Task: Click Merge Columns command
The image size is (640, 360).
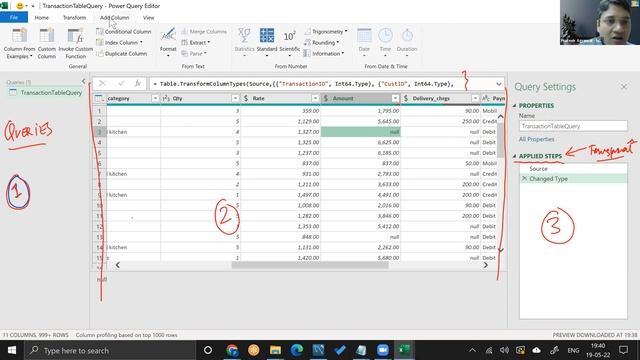Action: pyautogui.click(x=204, y=31)
